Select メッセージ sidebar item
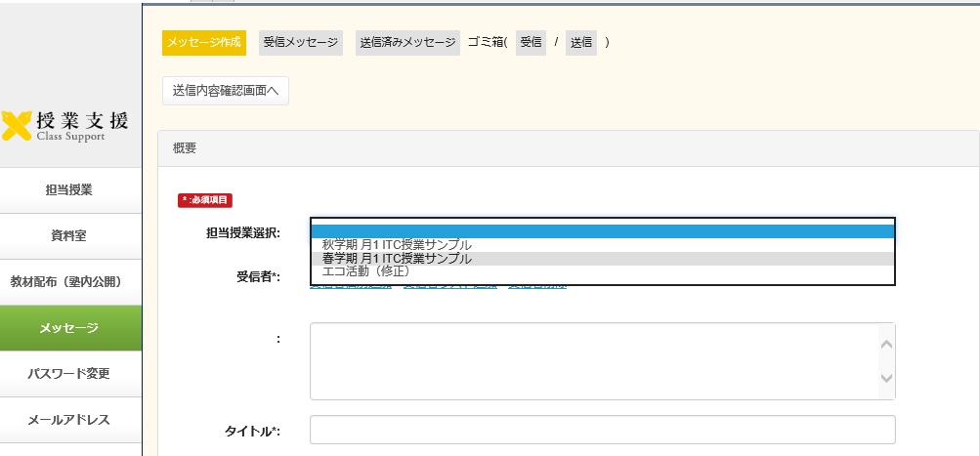The image size is (980, 456). 69,328
